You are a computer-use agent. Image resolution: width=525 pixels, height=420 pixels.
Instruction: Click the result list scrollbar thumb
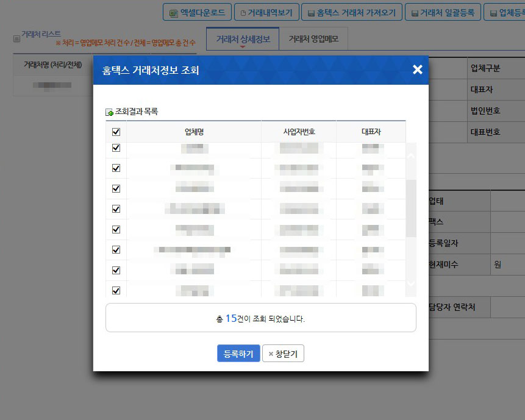tap(411, 208)
